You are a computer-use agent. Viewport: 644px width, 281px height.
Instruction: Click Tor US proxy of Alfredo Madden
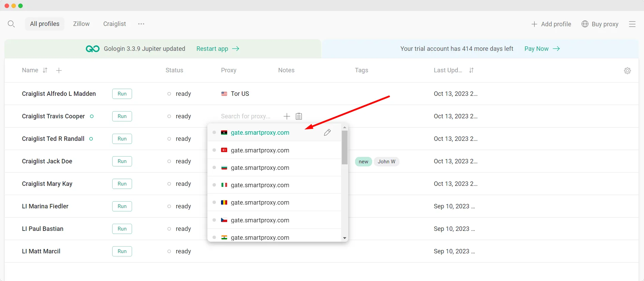235,94
